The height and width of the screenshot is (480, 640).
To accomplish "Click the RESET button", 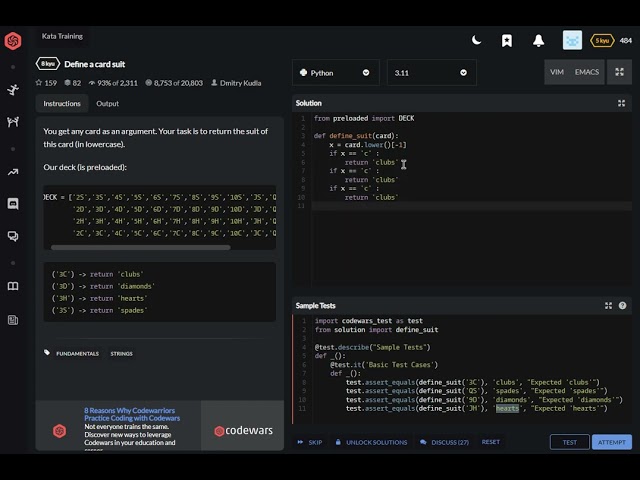I will [x=491, y=442].
